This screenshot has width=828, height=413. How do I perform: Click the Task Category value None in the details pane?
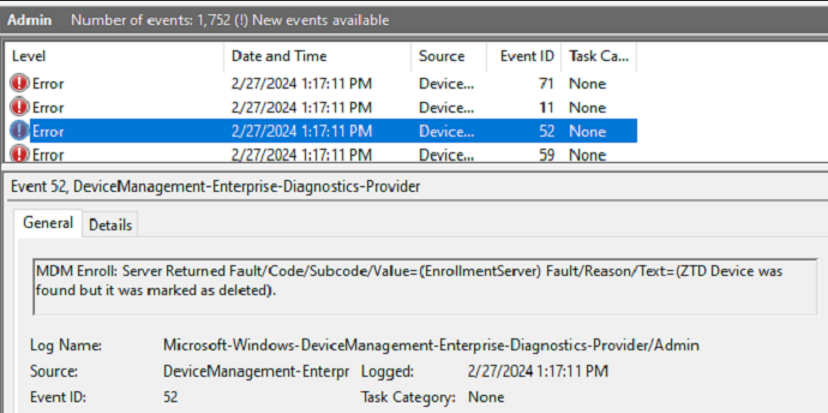487,397
